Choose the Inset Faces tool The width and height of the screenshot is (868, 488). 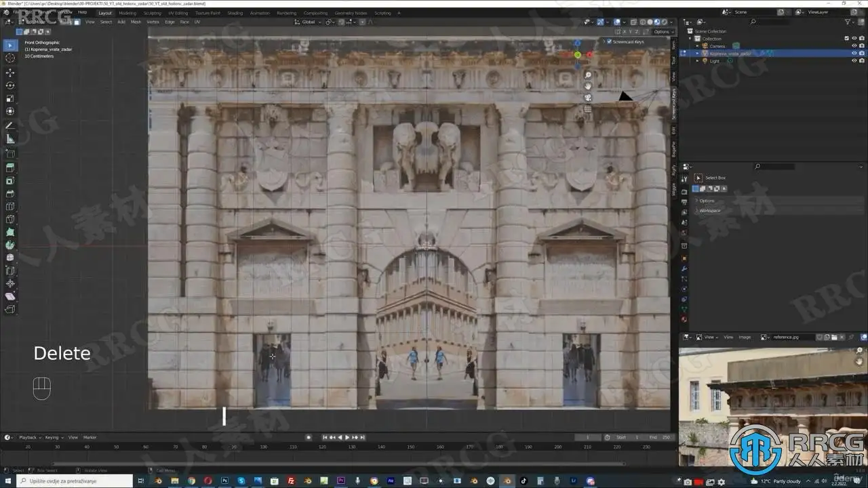coord(10,181)
